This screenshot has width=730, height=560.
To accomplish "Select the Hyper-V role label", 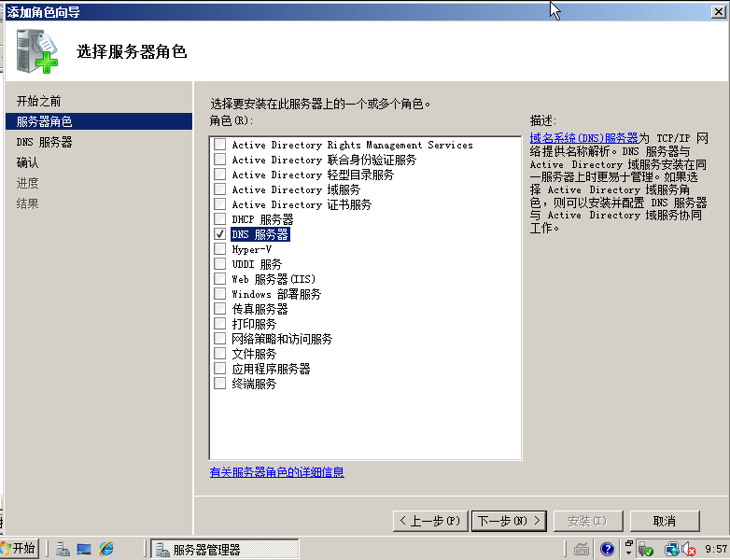I will point(252,249).
